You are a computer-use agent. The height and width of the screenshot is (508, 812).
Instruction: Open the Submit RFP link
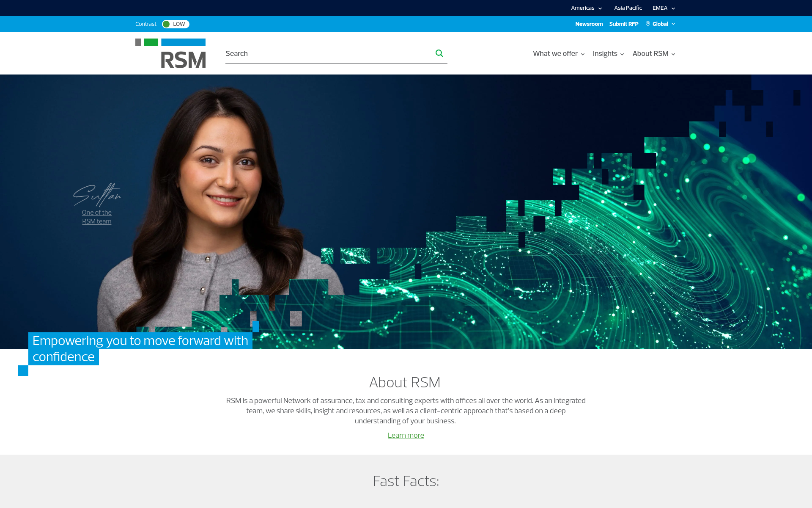[x=623, y=24]
